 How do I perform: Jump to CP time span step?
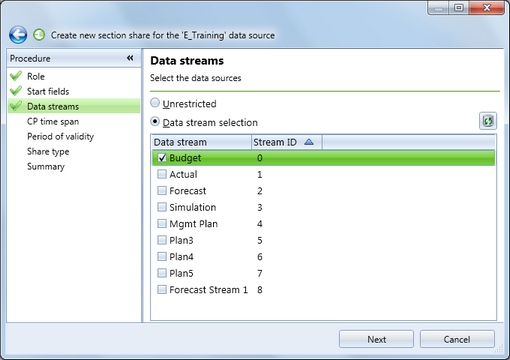(x=53, y=122)
